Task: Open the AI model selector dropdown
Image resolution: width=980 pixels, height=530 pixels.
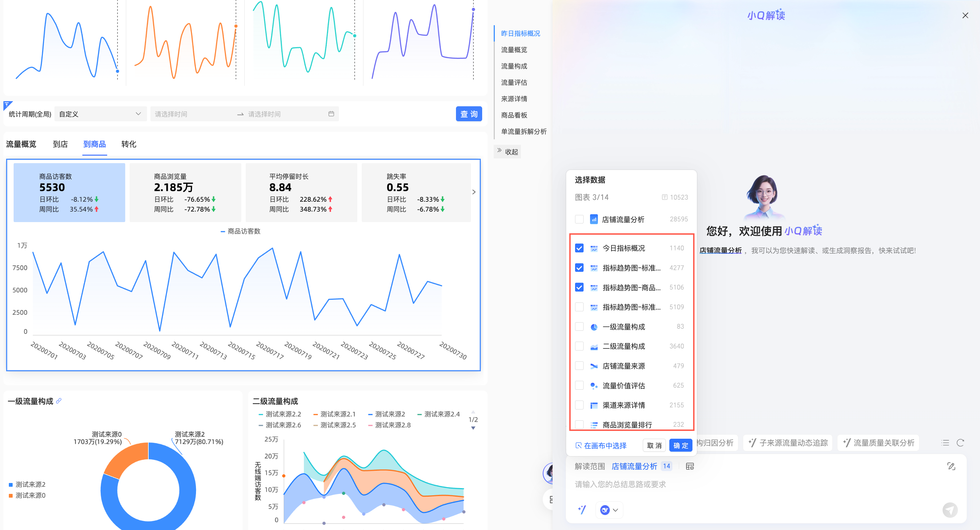Action: pos(609,510)
